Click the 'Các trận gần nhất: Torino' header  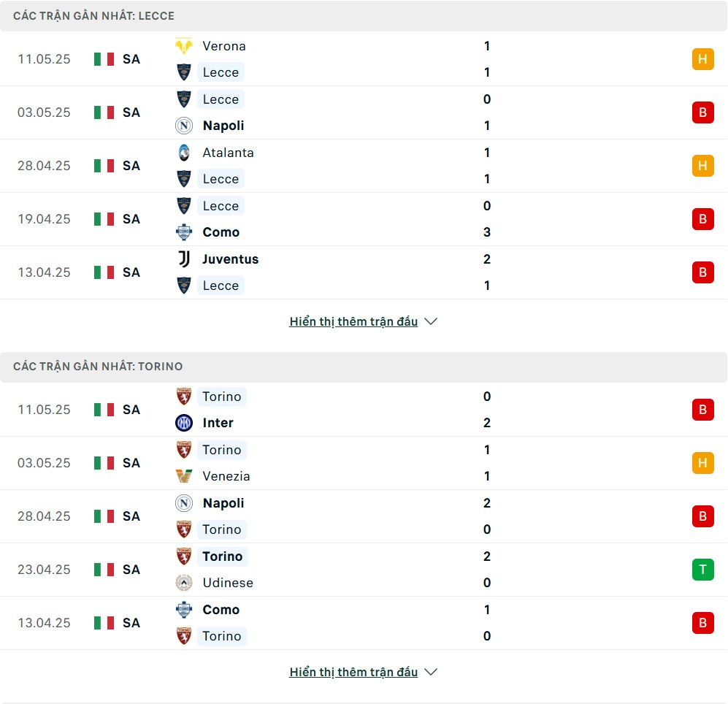tap(364, 367)
